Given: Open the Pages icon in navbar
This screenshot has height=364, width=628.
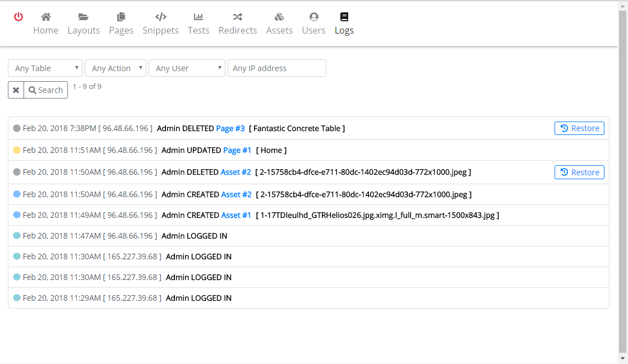Looking at the screenshot, I should pyautogui.click(x=121, y=17).
